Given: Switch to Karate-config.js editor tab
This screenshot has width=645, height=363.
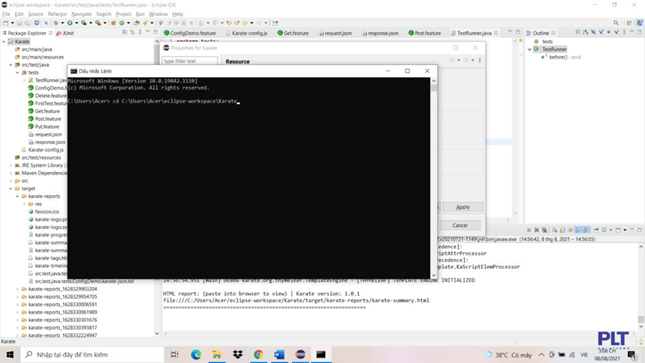Looking at the screenshot, I should [246, 33].
